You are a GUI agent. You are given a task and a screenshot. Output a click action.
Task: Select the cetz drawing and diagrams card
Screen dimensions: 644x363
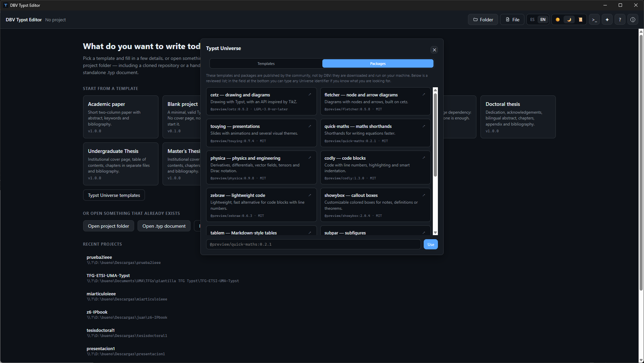[261, 101]
